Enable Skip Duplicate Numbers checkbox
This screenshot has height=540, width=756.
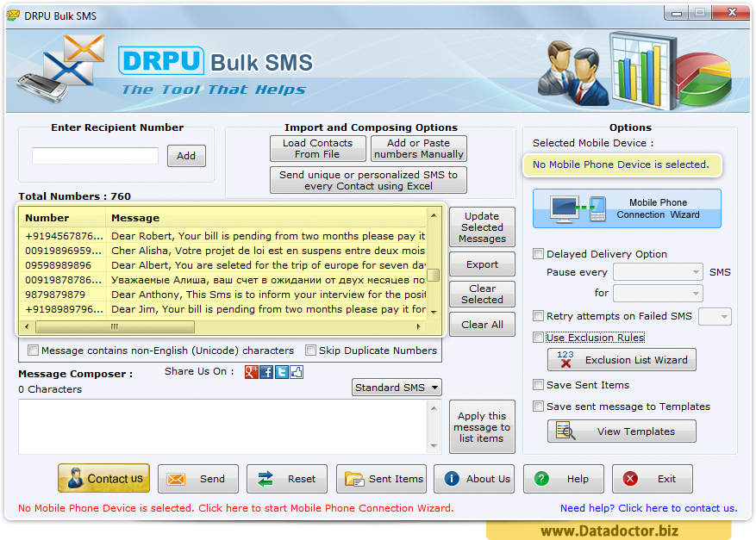310,351
